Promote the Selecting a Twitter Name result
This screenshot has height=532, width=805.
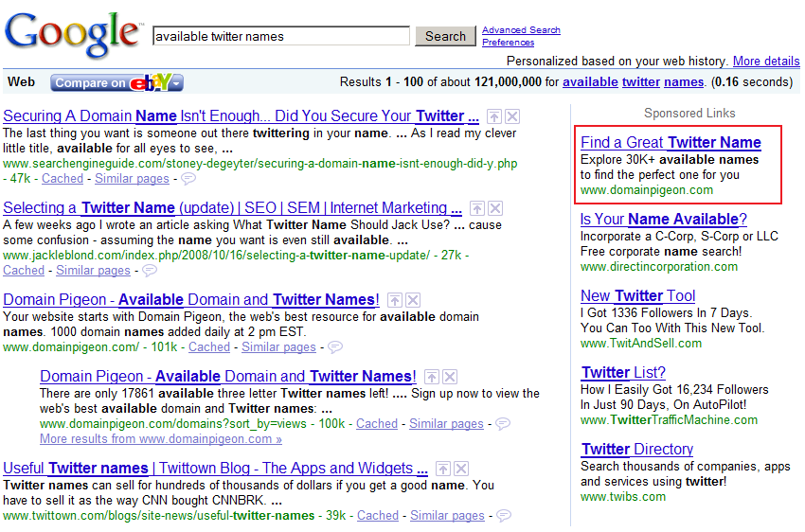[x=477, y=208]
